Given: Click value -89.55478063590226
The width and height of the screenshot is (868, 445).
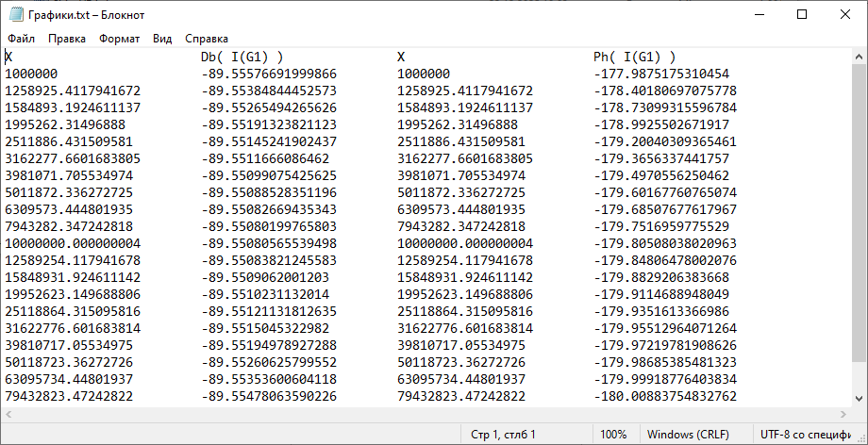Looking at the screenshot, I should (269, 396).
